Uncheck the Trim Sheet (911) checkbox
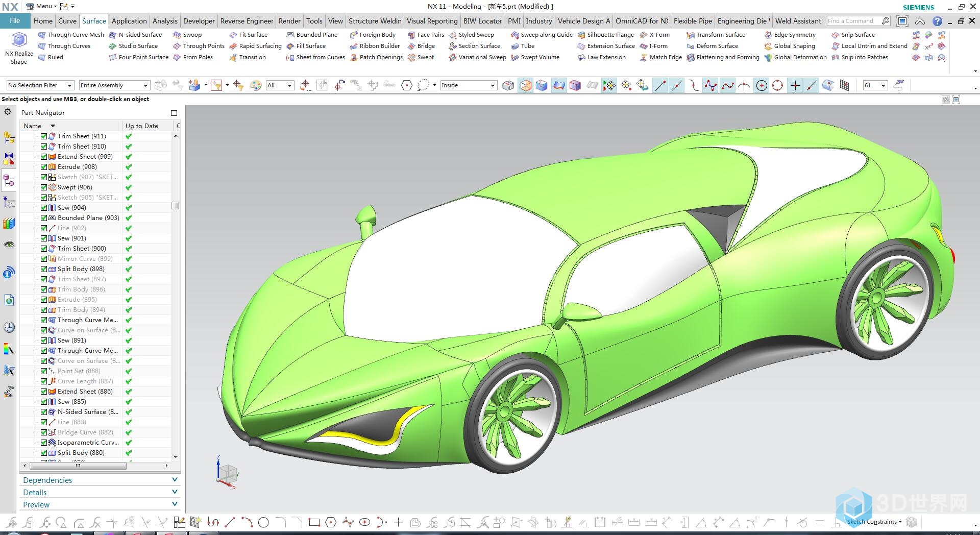The height and width of the screenshot is (535, 980). pyautogui.click(x=44, y=136)
